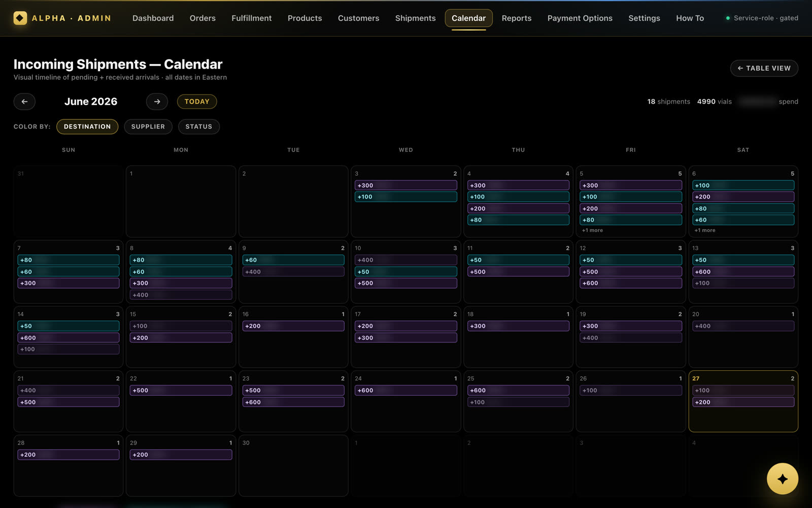
Task: Open the +50 shipment on June 14
Action: click(x=69, y=326)
